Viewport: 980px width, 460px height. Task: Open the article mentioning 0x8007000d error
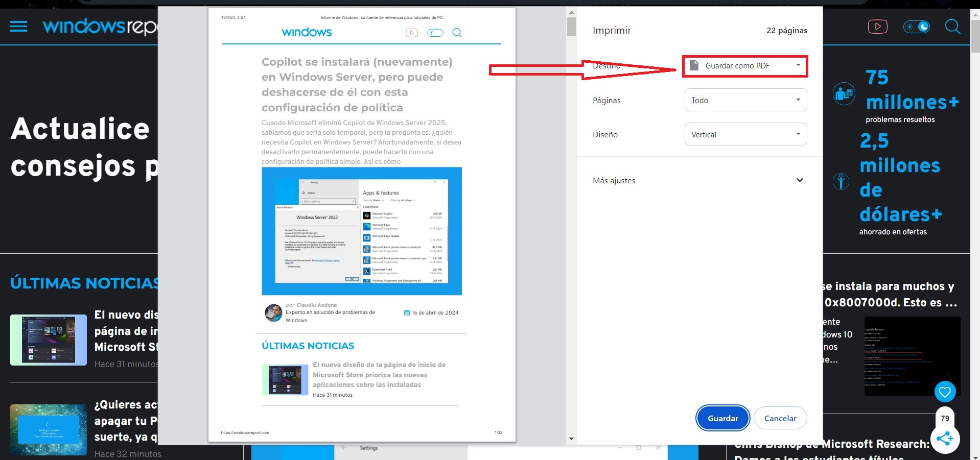point(890,294)
